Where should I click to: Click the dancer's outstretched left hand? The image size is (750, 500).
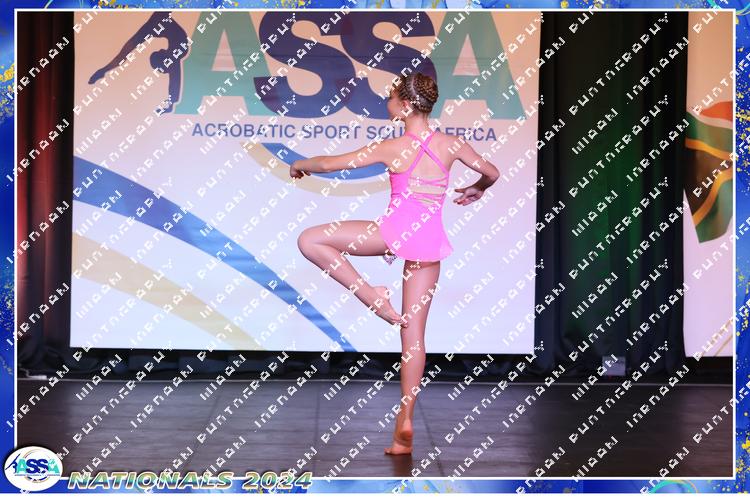(x=298, y=171)
